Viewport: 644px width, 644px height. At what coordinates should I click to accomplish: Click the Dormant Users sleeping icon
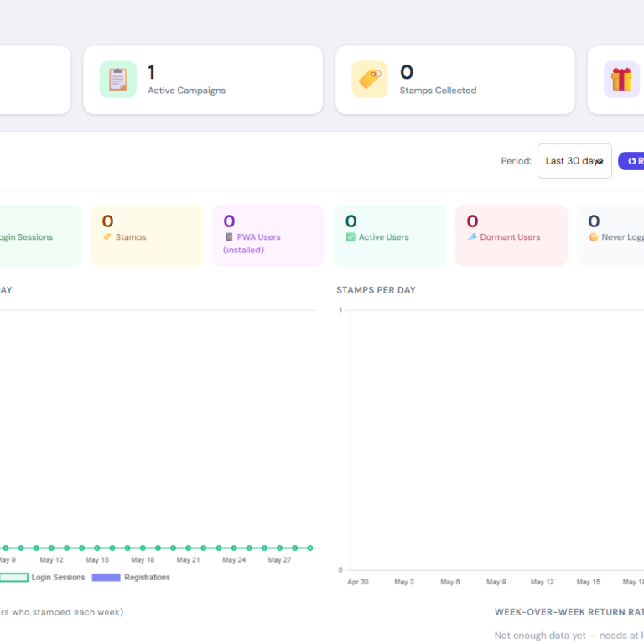coord(472,236)
